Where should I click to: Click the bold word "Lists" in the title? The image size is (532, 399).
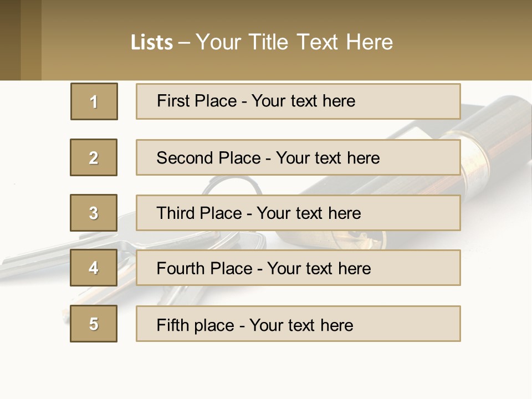pos(151,43)
